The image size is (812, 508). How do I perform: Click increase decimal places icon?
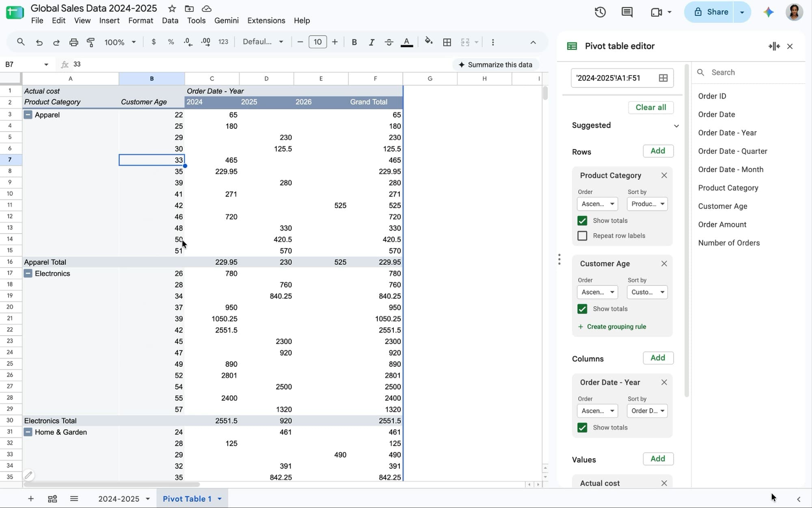[x=206, y=42]
